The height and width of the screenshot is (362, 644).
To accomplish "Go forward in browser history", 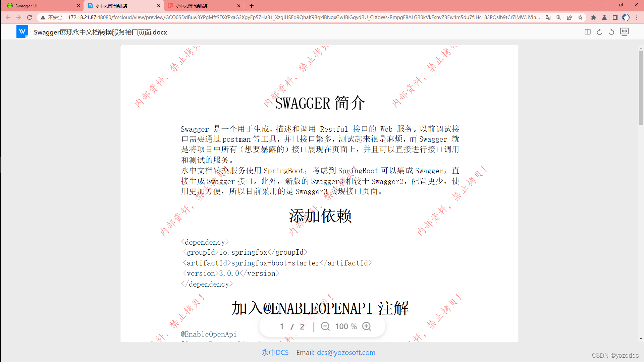I will (19, 17).
